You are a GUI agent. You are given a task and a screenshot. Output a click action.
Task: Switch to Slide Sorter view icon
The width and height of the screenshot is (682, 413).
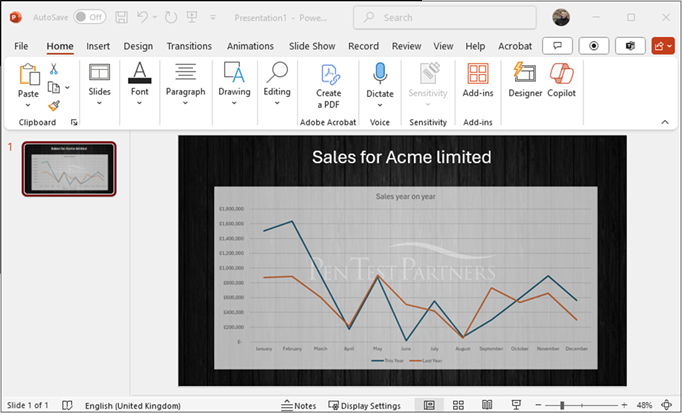coord(458,405)
